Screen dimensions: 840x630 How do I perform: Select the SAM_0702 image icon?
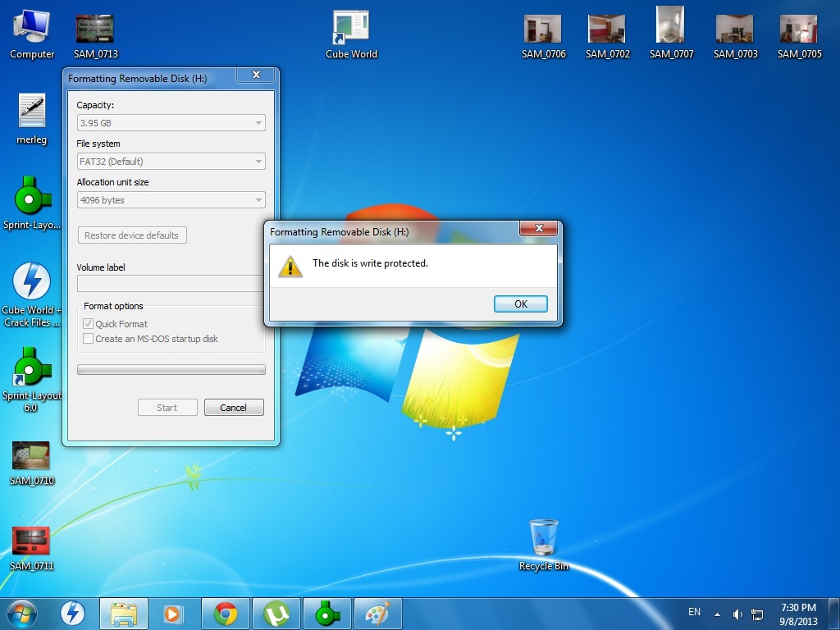point(607,36)
